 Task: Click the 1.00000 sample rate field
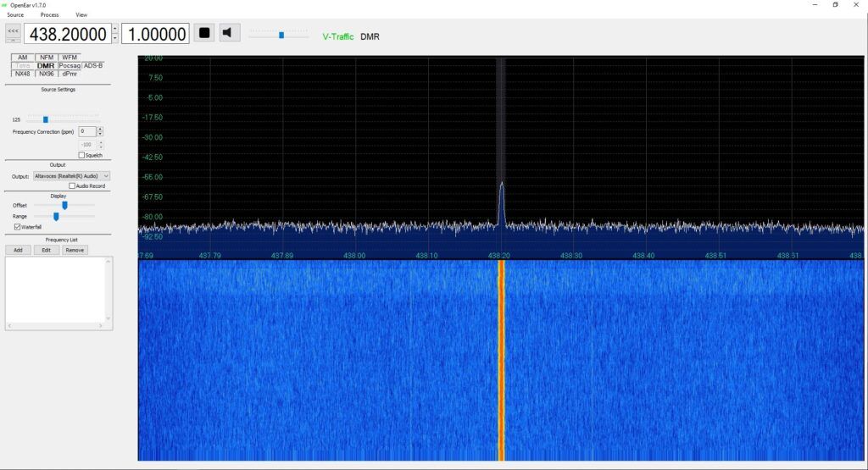coord(156,34)
